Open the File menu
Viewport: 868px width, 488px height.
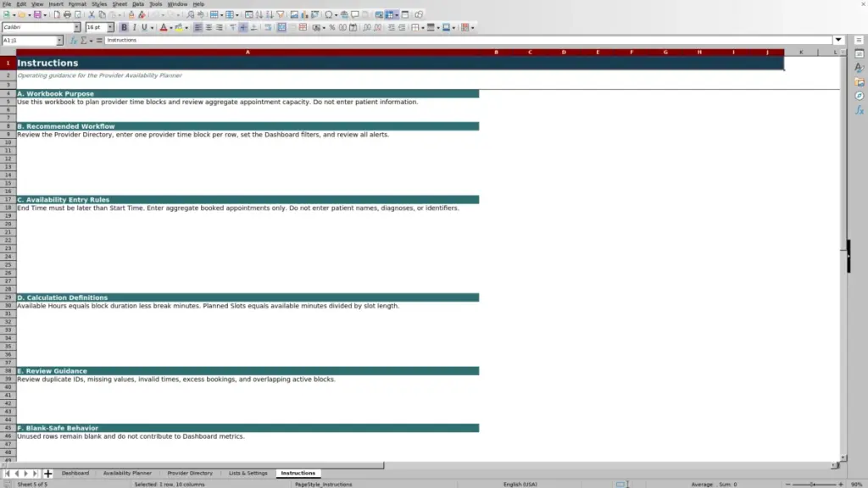click(x=7, y=4)
